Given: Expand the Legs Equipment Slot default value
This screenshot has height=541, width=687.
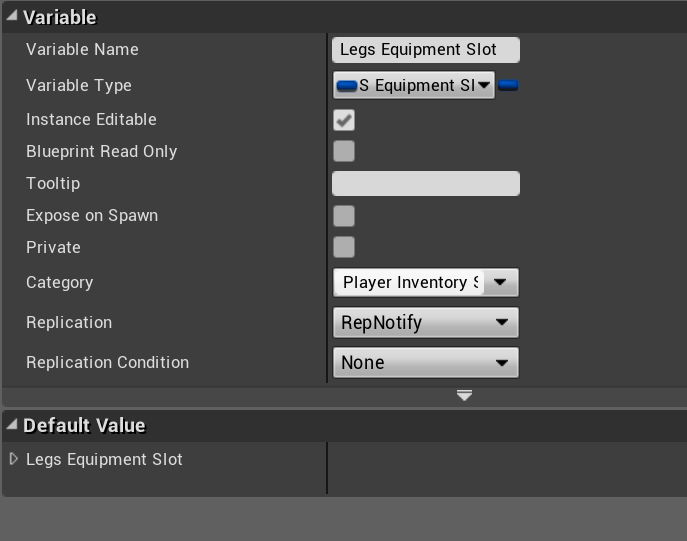Looking at the screenshot, I should (x=13, y=459).
